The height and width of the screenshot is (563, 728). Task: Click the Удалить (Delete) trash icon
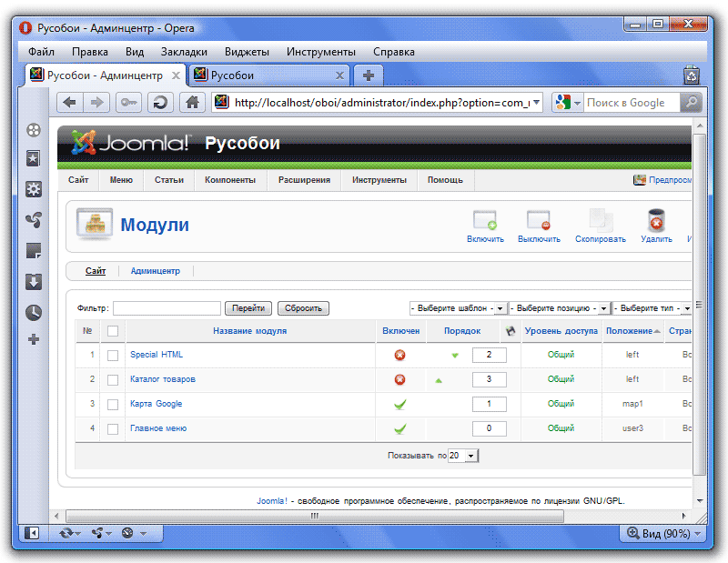coord(655,221)
